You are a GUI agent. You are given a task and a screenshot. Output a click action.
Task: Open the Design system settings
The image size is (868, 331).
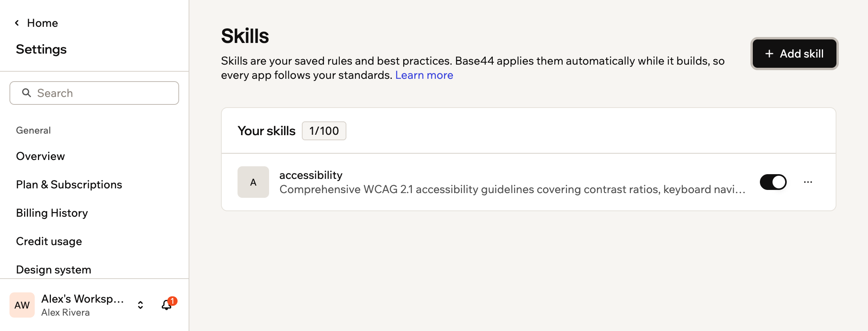[x=54, y=270]
